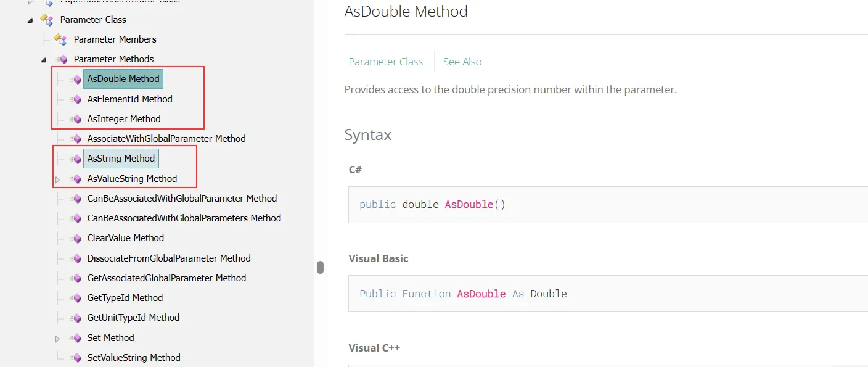Image resolution: width=868 pixels, height=367 pixels.
Task: Click the icon next to SetValueString Method
Action: [75, 358]
